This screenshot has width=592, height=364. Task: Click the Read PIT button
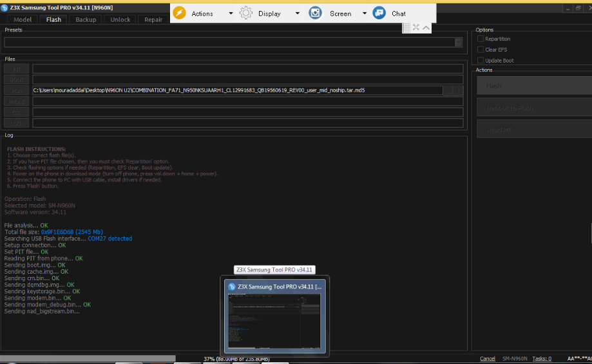534,129
